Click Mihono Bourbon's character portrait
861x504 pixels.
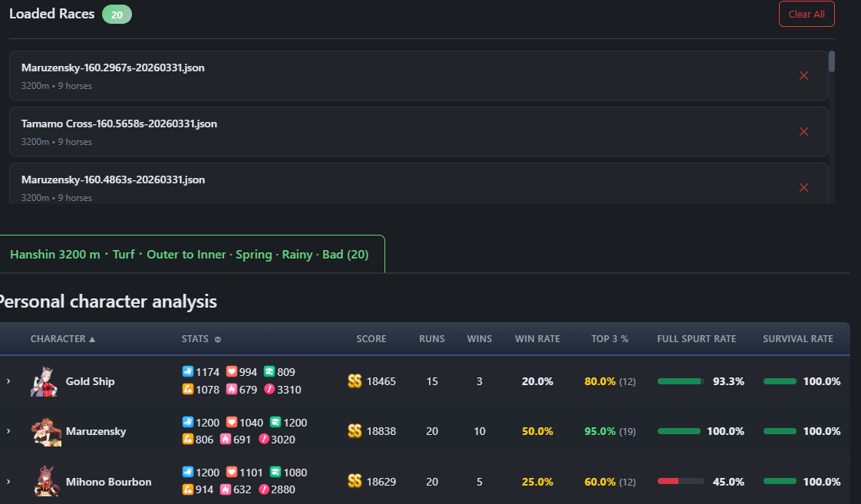[x=45, y=482]
